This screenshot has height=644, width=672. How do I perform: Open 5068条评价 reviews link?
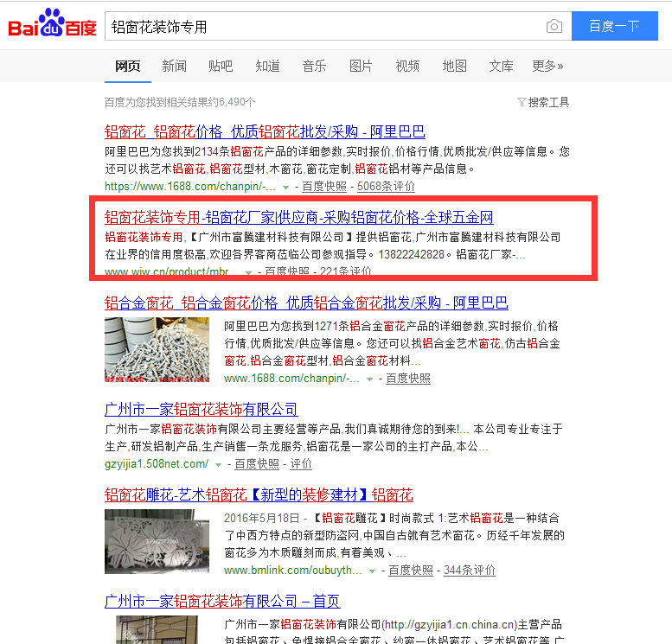(x=386, y=187)
